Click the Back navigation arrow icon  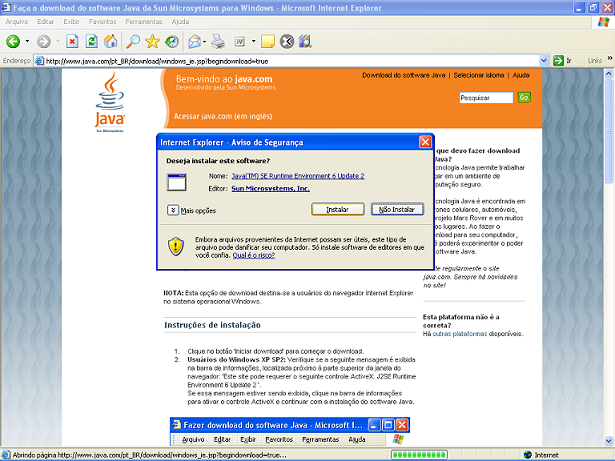click(13, 42)
